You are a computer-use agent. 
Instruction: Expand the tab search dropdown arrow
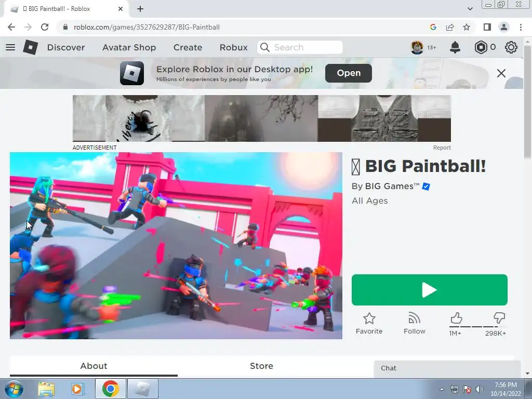tap(470, 9)
